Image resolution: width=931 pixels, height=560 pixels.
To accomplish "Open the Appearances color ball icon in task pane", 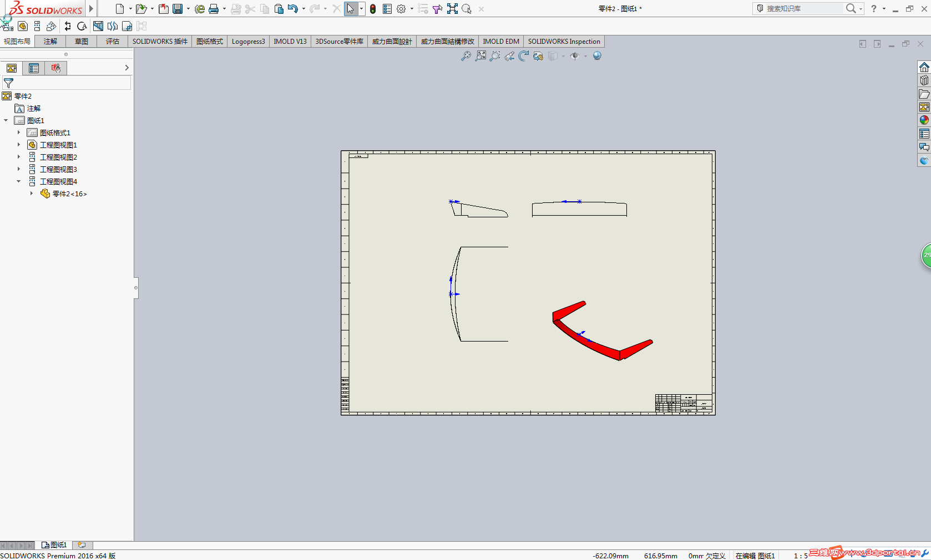I will (x=924, y=120).
